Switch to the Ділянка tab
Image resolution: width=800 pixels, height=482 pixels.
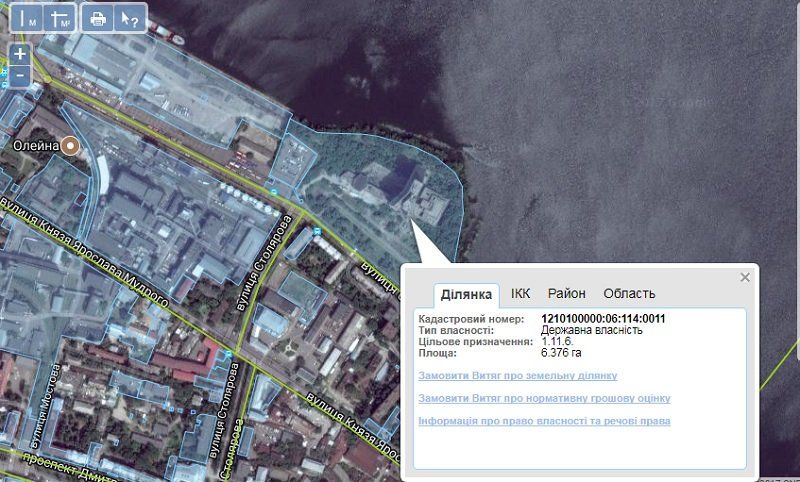[467, 294]
